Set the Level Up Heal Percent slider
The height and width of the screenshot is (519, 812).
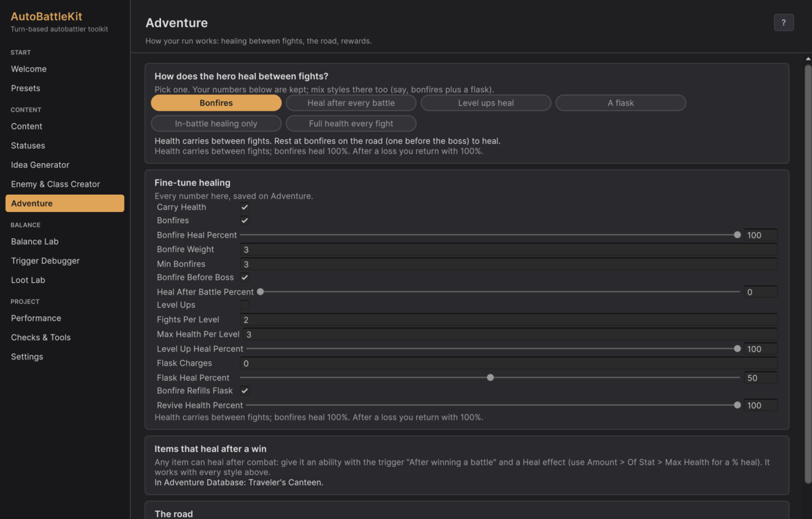pos(493,349)
